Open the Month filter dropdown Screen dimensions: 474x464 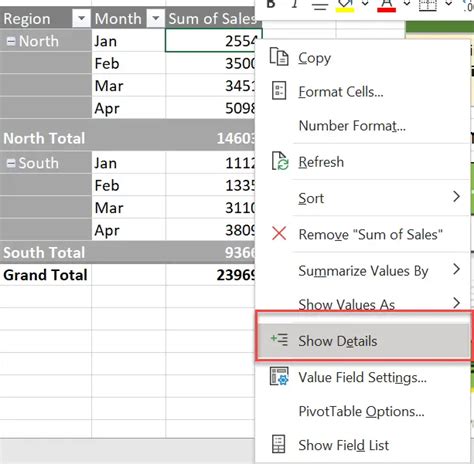tap(155, 19)
